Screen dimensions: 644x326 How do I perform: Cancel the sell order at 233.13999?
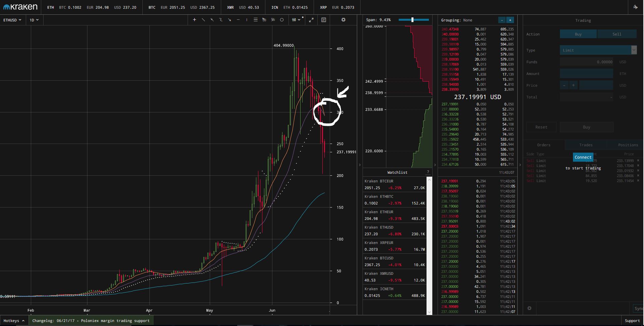point(638,161)
